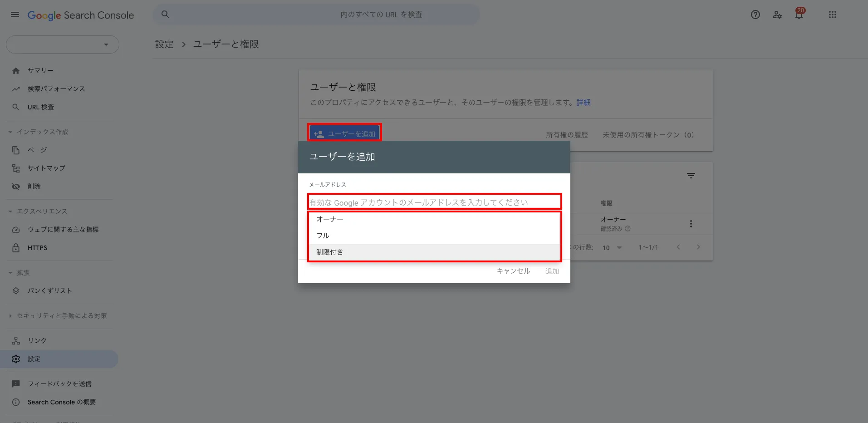Viewport: 868px width, 423px height.
Task: Open the property selector dropdown
Action: click(63, 44)
